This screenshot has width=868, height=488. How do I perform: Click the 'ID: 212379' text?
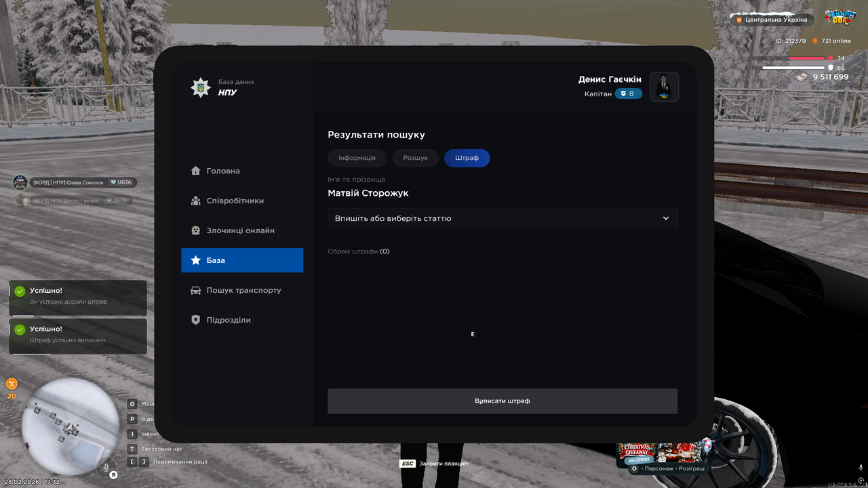[x=791, y=41]
